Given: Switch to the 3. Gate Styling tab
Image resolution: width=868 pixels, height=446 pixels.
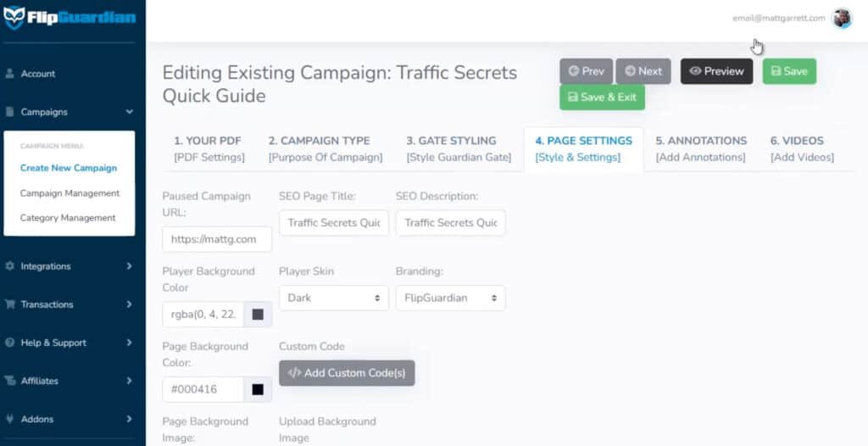Looking at the screenshot, I should coord(459,148).
